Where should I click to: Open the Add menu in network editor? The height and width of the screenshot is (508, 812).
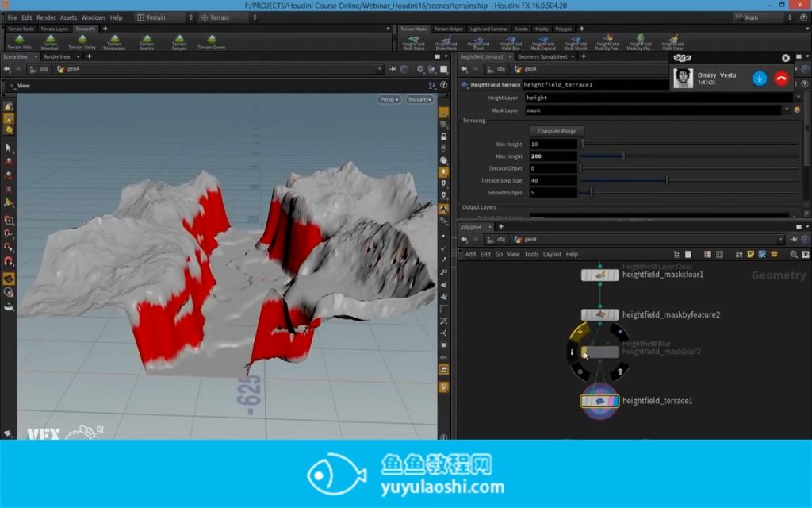click(x=470, y=255)
